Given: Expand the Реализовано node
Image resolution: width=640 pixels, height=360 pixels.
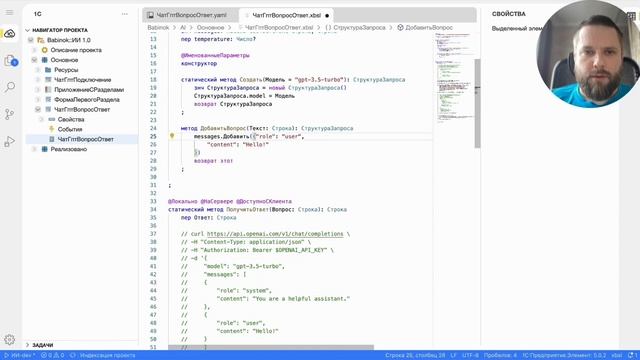Looking at the screenshot, I should (x=34, y=149).
